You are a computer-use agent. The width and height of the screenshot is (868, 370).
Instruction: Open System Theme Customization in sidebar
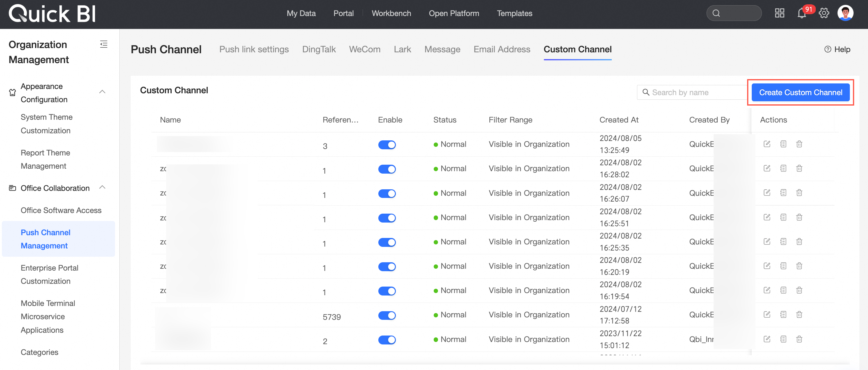pyautogui.click(x=46, y=124)
